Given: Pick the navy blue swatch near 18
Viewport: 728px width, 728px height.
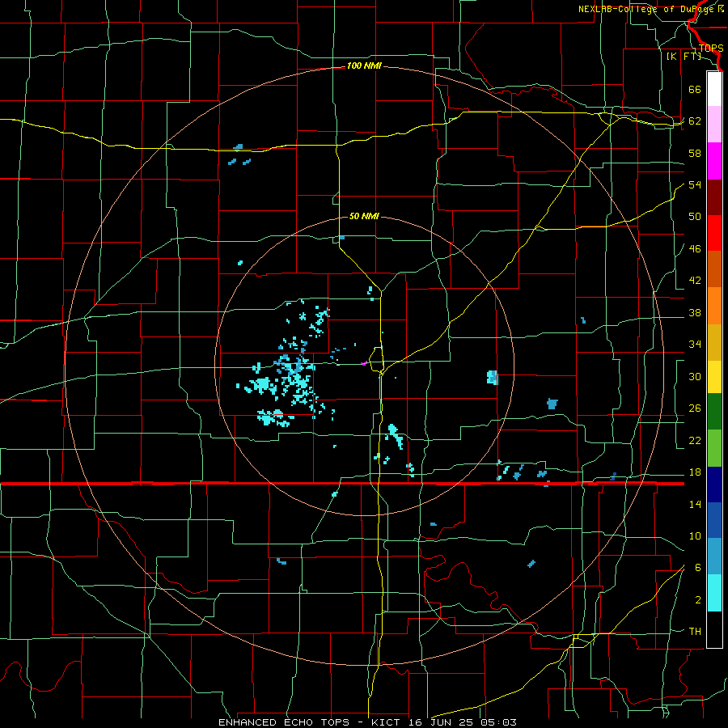Looking at the screenshot, I should click(x=714, y=485).
